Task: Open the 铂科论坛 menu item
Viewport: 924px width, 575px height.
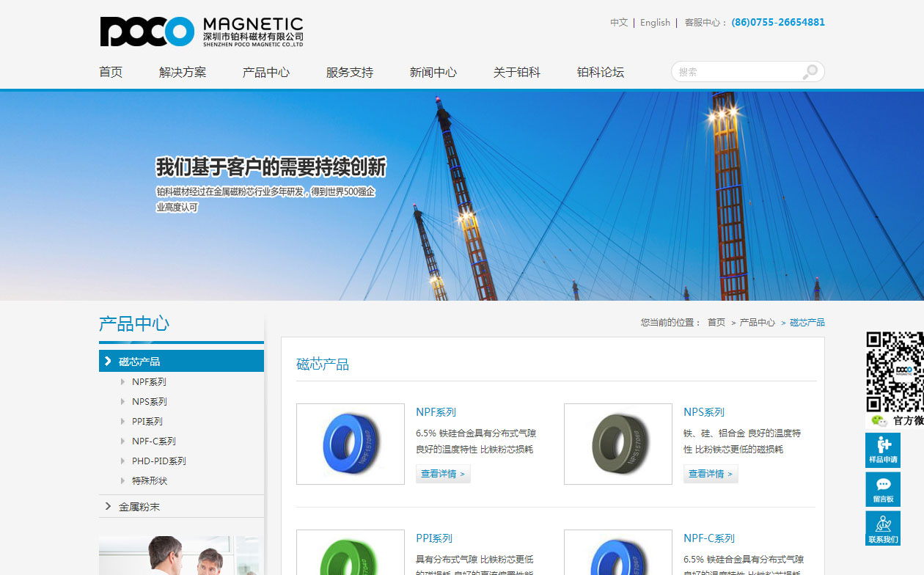Action: 601,72
